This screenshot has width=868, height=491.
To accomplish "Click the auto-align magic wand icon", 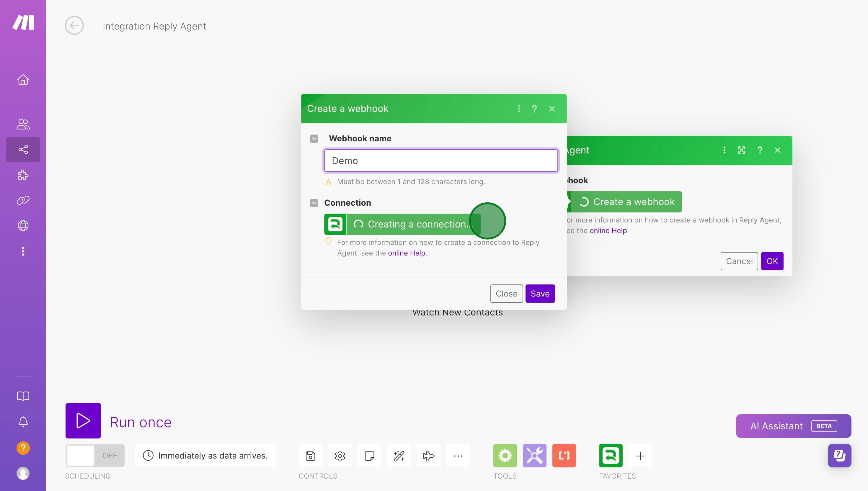I will click(x=399, y=456).
